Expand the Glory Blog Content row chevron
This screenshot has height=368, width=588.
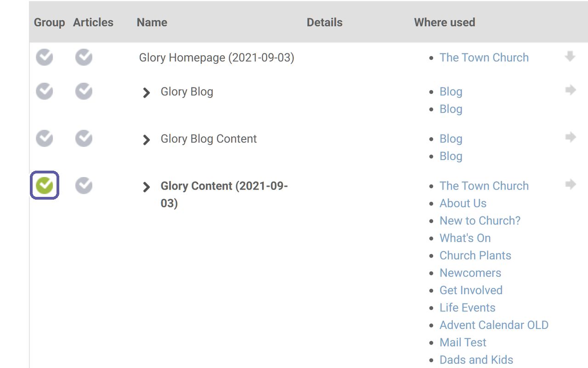(147, 139)
